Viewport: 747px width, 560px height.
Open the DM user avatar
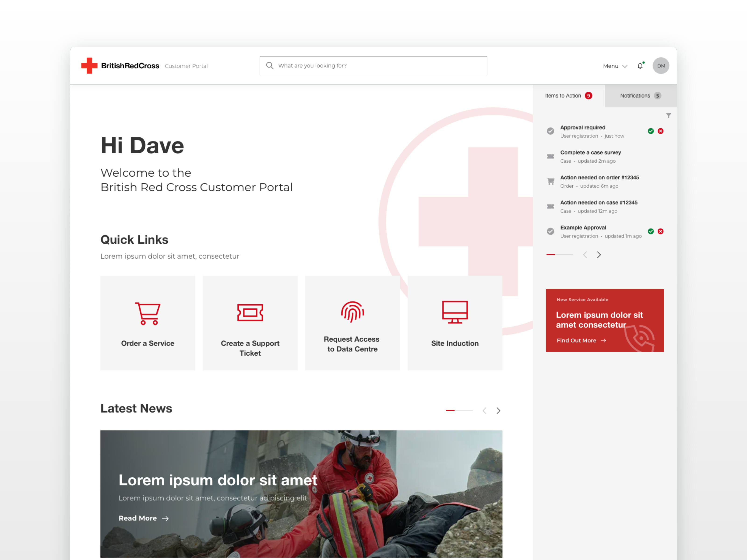[x=661, y=66]
